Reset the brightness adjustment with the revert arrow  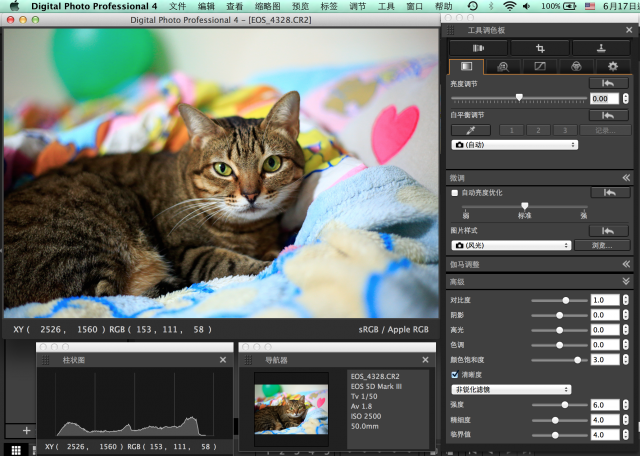point(608,83)
